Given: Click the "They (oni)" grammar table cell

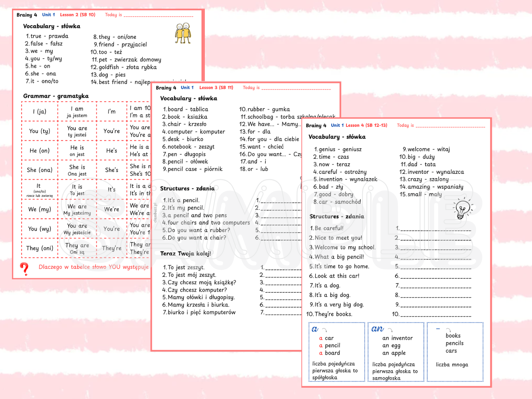Looking at the screenshot, I should point(40,248).
